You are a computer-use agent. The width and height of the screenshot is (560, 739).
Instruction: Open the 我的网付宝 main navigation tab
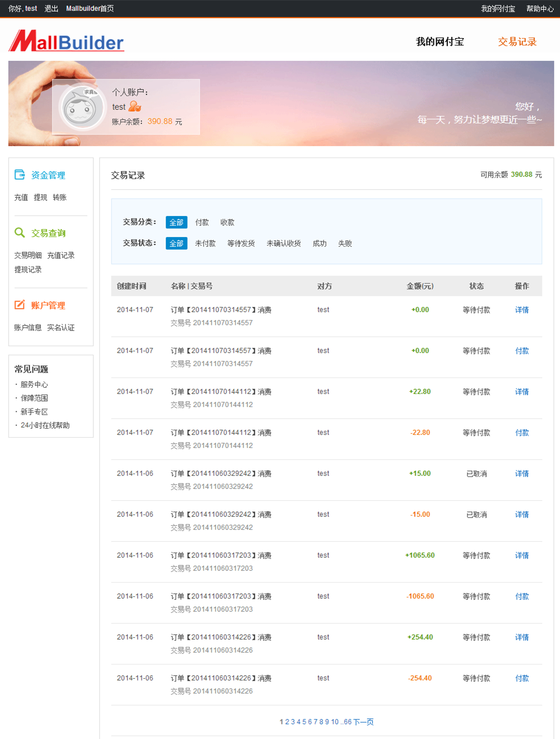(x=440, y=41)
